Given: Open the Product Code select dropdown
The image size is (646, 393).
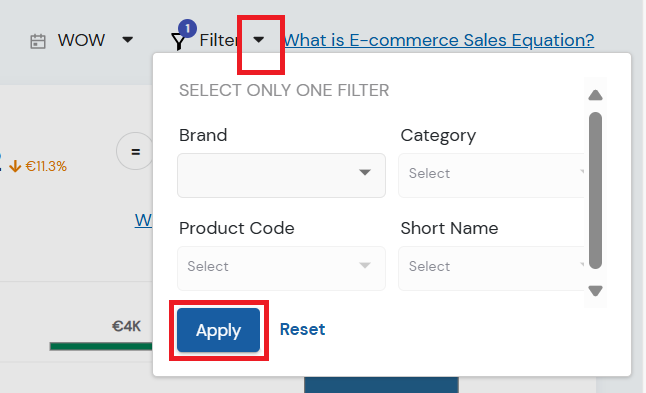Looking at the screenshot, I should (x=281, y=268).
